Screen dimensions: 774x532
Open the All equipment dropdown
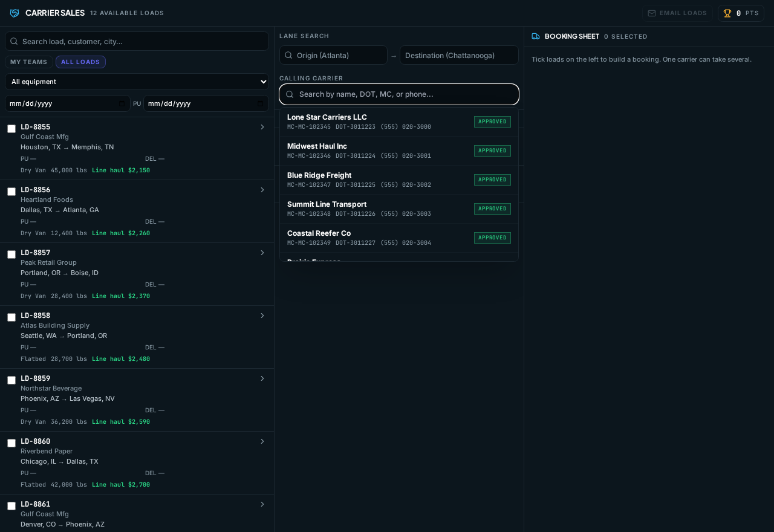pyautogui.click(x=137, y=82)
